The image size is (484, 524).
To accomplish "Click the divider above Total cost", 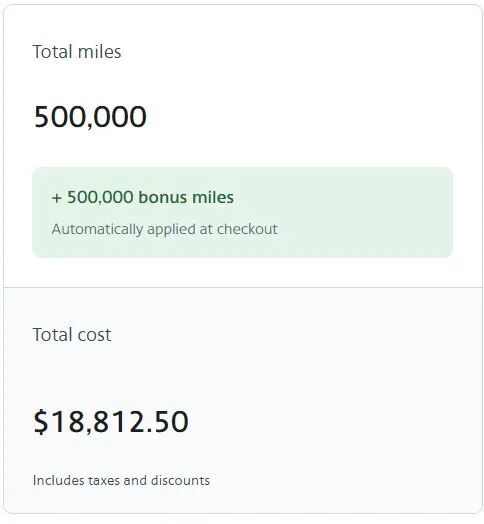I will click(x=242, y=287).
